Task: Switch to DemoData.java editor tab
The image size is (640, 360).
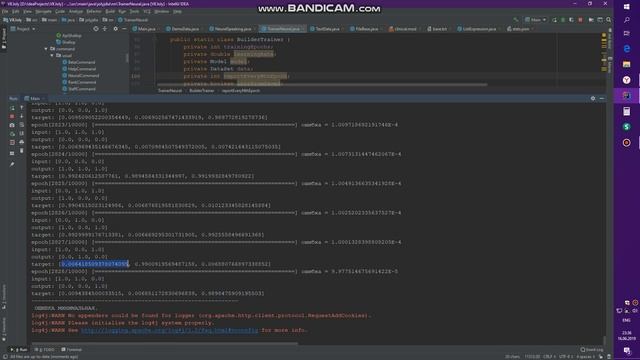Action: click(184, 29)
